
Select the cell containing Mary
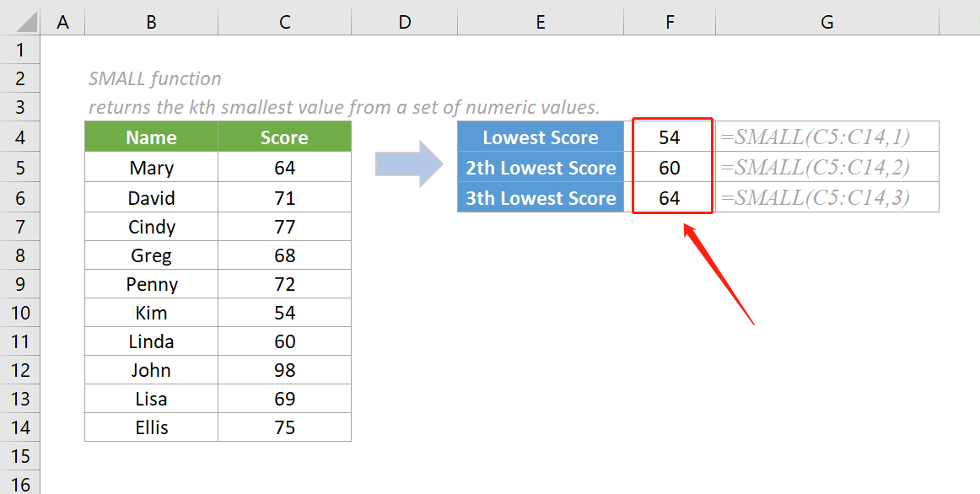[150, 168]
